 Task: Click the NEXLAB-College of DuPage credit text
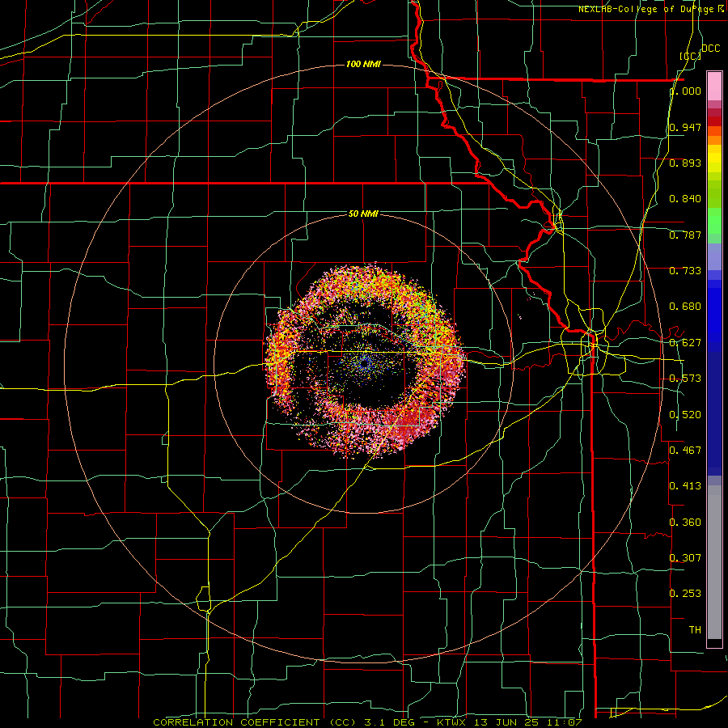point(647,9)
